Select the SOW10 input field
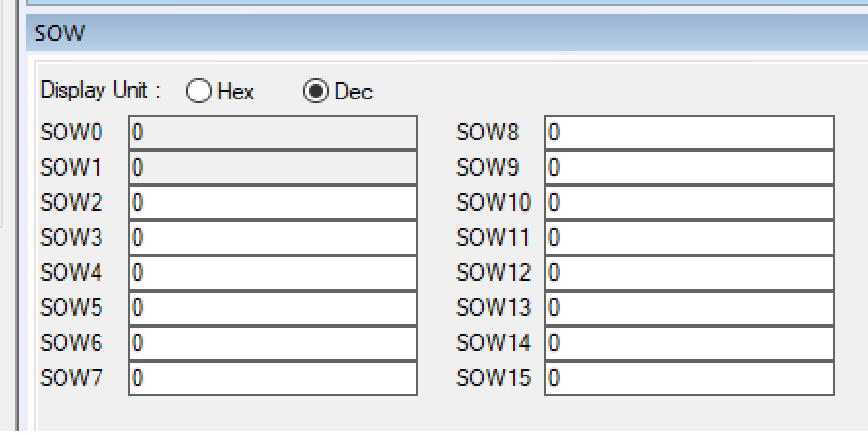Viewport: 868px width, 435px height. coord(689,203)
